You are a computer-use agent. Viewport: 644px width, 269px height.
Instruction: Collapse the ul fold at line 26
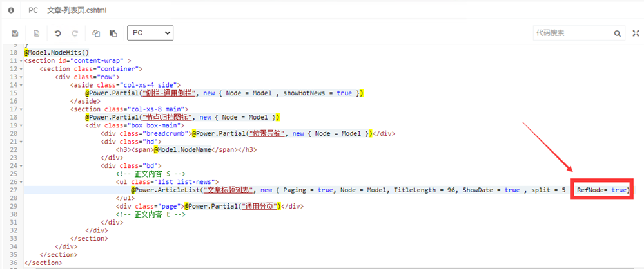21,182
